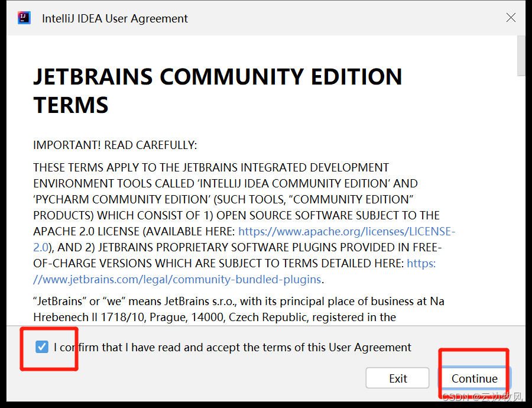Click the paragraph starting with “JetBrains” or “we”
This screenshot has height=408, width=532.
coord(239,309)
